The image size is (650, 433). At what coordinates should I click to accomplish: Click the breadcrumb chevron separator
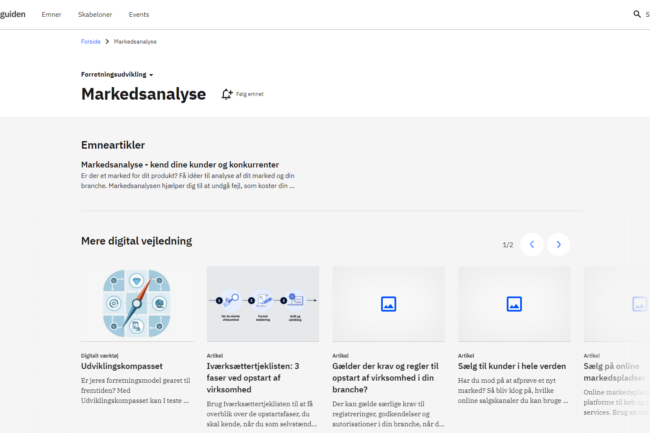pos(107,42)
